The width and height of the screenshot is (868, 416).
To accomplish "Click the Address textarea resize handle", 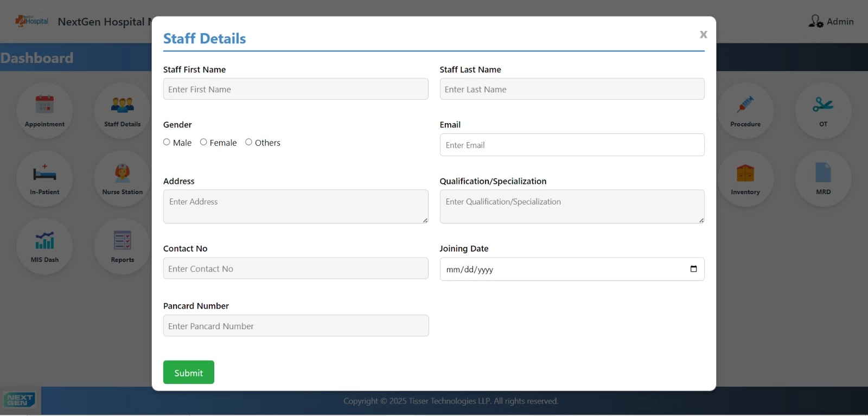I will 425,220.
